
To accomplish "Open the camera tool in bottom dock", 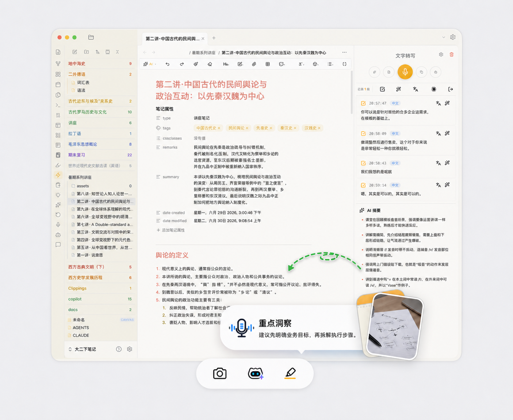I will tap(220, 373).
